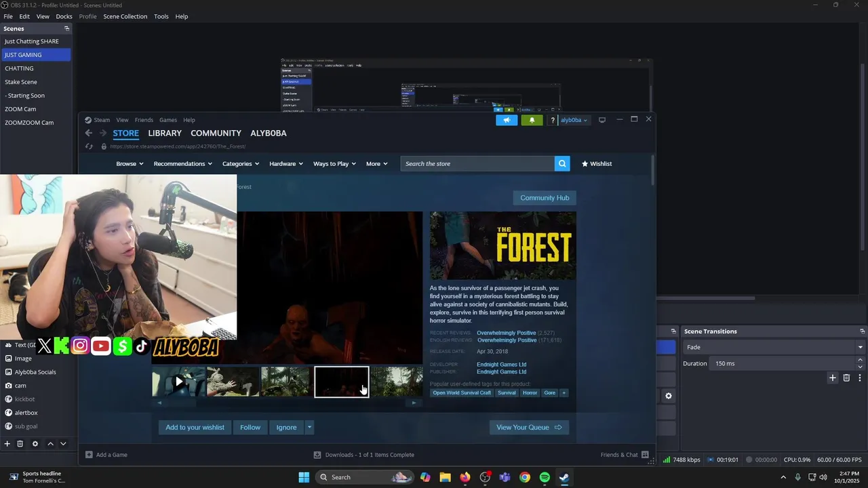Decrease transition Duration with the down arrow
868x488 pixels.
point(861,367)
